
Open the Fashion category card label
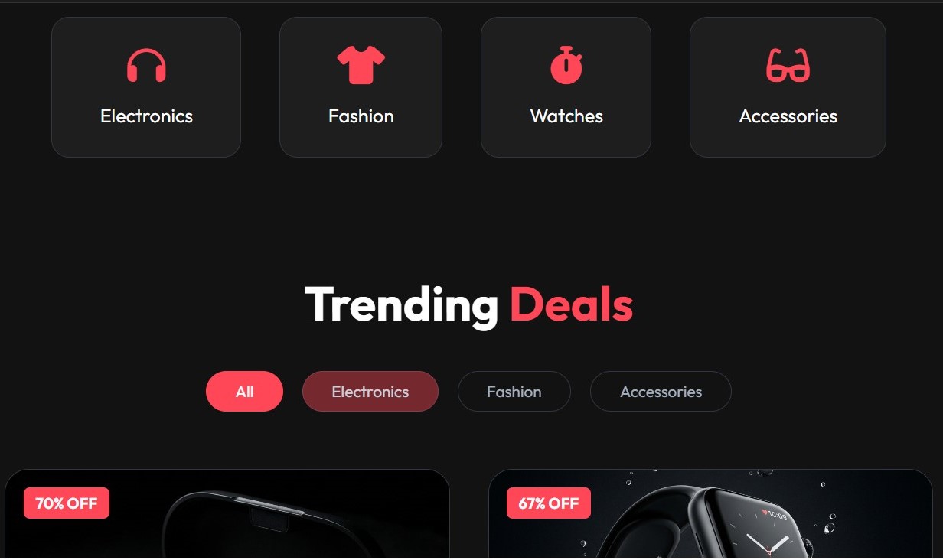coord(361,116)
